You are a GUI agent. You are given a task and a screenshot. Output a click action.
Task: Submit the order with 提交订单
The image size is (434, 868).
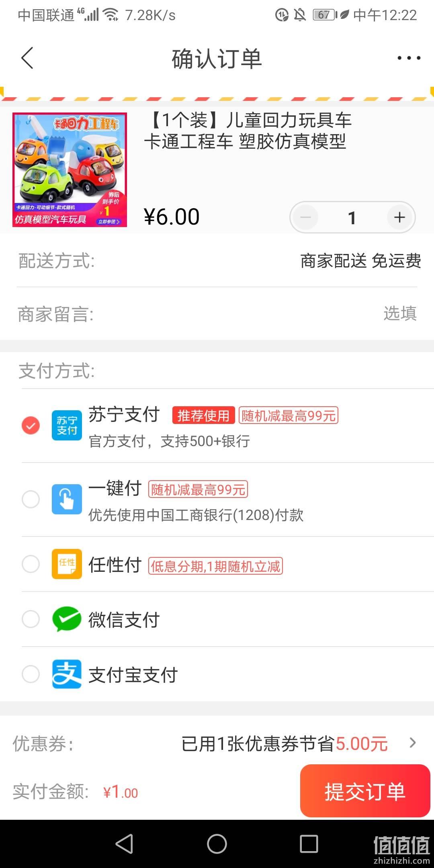365,791
